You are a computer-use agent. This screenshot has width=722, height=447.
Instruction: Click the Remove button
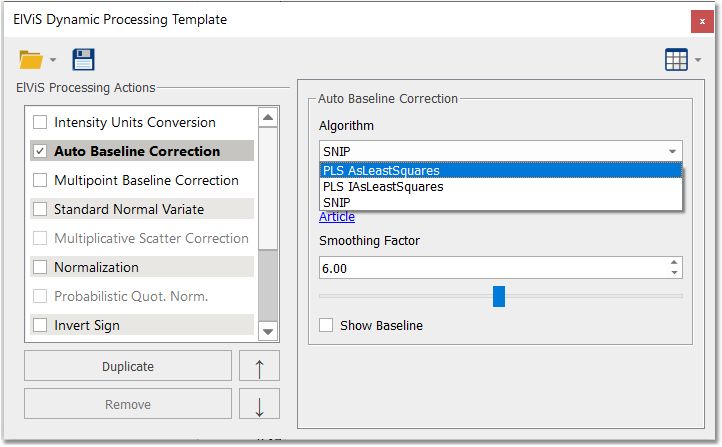(x=128, y=404)
